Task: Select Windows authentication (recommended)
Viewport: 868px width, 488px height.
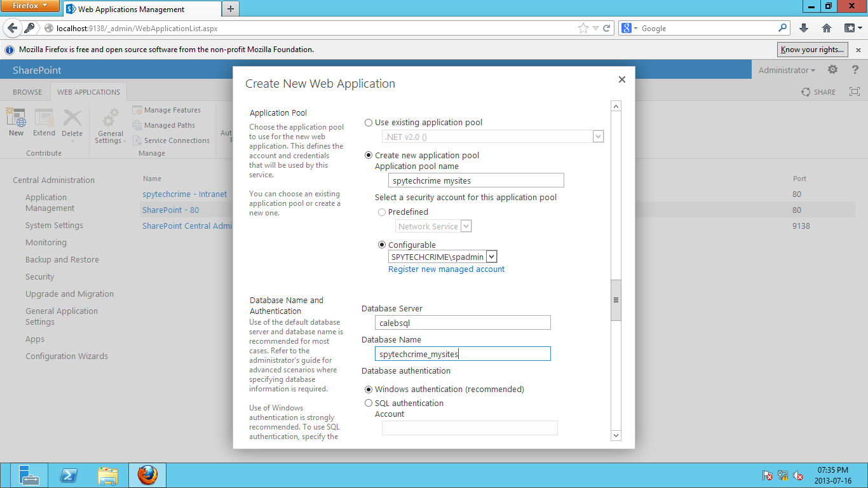Action: [369, 390]
